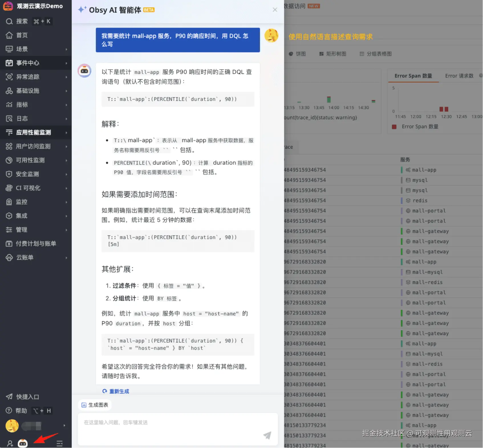This screenshot has width=483, height=448.
Task: Collapse the sidebar with the menu-fold icon
Action: (60, 443)
